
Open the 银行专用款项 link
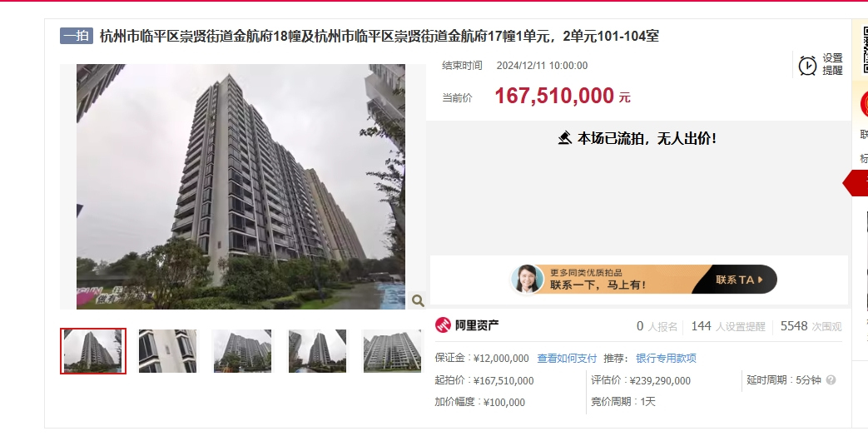point(666,359)
